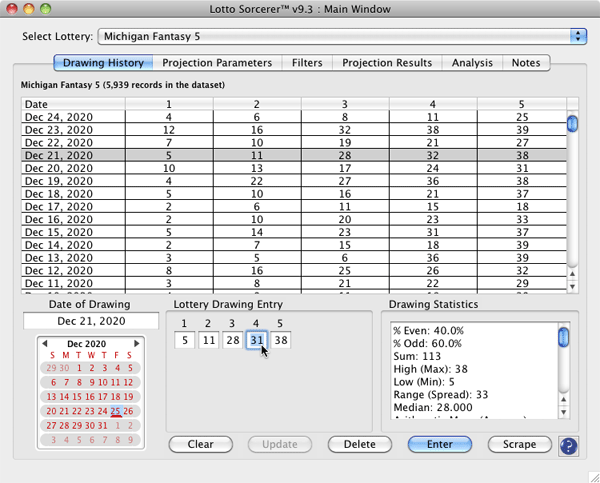Viewport: 600px width, 483px height.
Task: Pick December 15 in the calendar
Action: click(77, 397)
